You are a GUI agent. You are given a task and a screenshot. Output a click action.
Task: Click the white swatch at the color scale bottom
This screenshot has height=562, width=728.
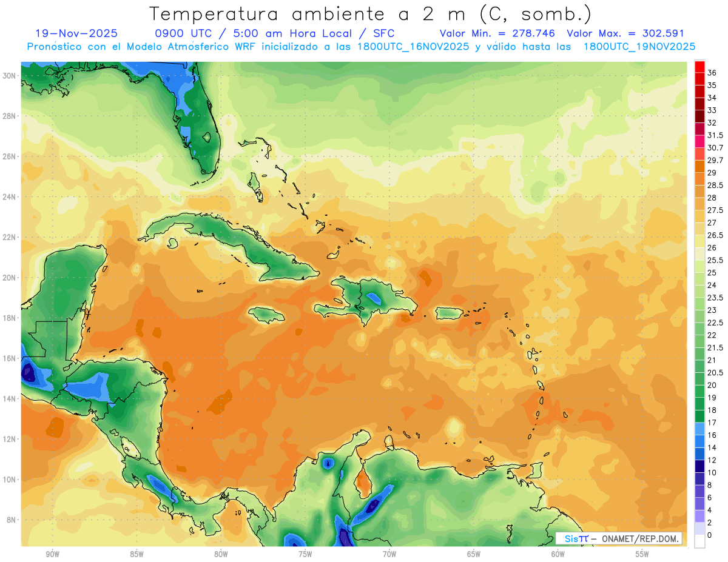pos(699,541)
